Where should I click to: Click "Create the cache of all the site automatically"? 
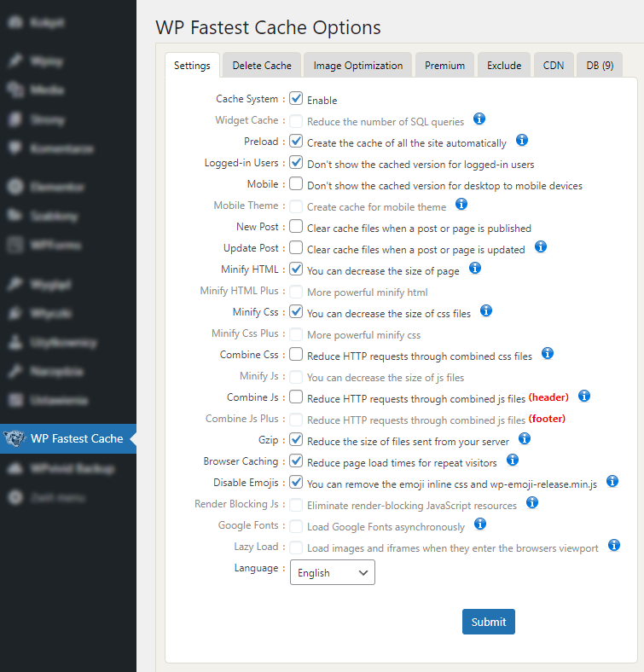pos(407,142)
